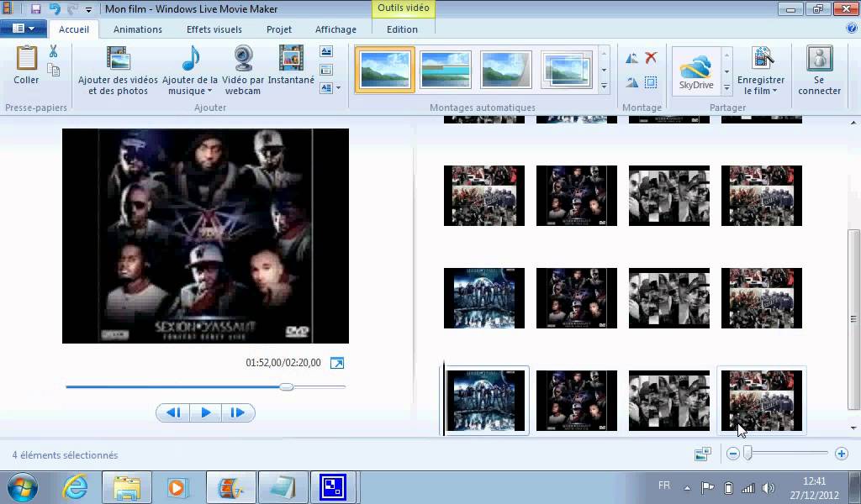Switch to the Projet tab

tap(279, 29)
